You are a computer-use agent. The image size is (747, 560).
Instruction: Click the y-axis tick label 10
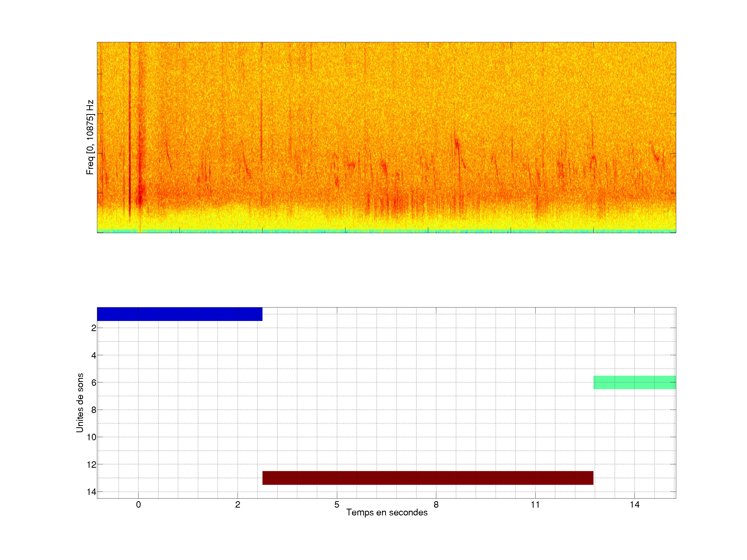92,437
